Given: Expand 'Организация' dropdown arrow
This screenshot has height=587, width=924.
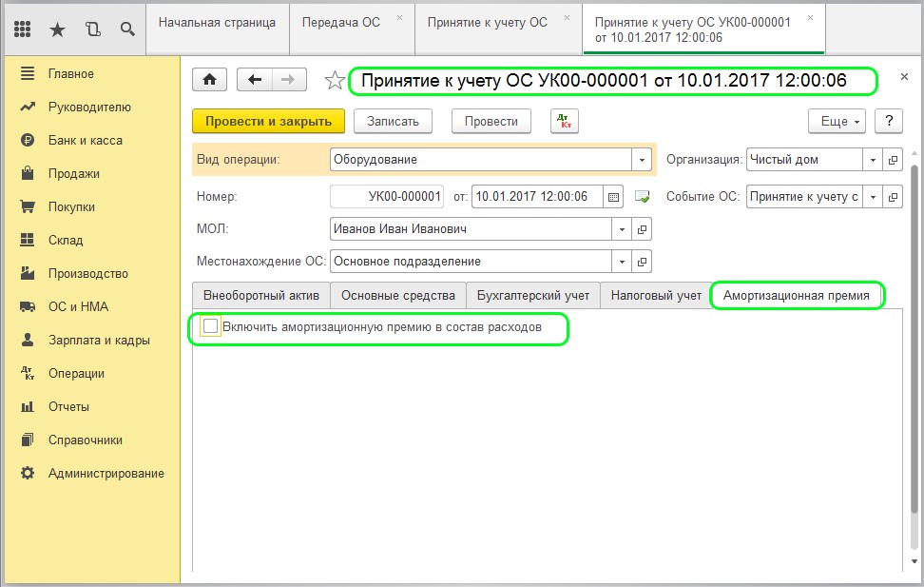Looking at the screenshot, I should pyautogui.click(x=872, y=160).
